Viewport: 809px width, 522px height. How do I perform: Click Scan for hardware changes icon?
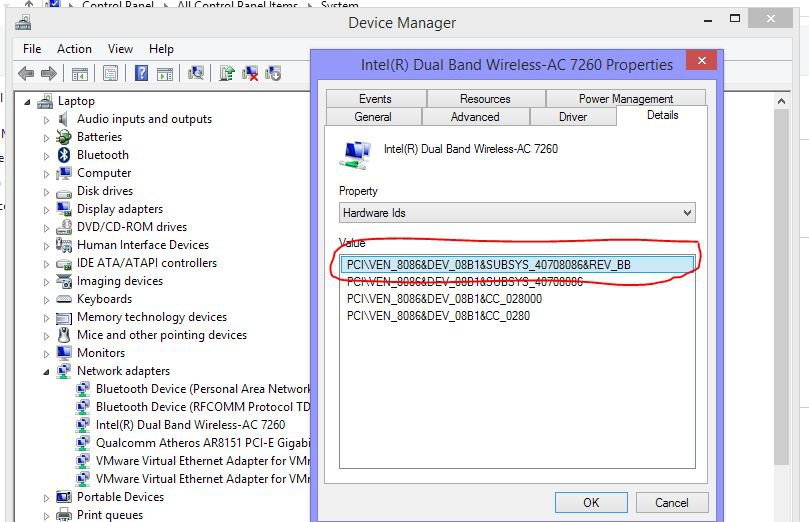(x=196, y=73)
